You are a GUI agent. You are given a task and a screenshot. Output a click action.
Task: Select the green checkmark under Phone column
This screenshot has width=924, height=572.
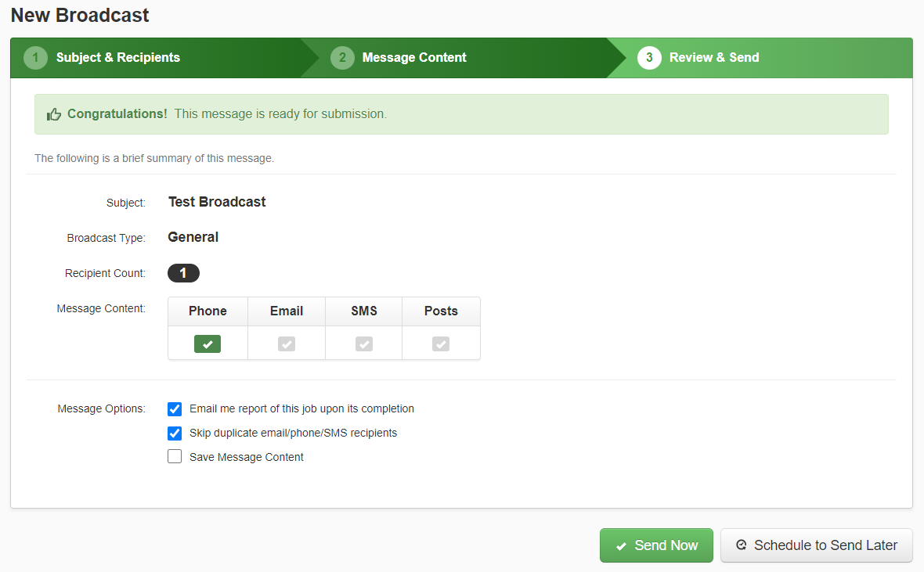[x=207, y=344]
